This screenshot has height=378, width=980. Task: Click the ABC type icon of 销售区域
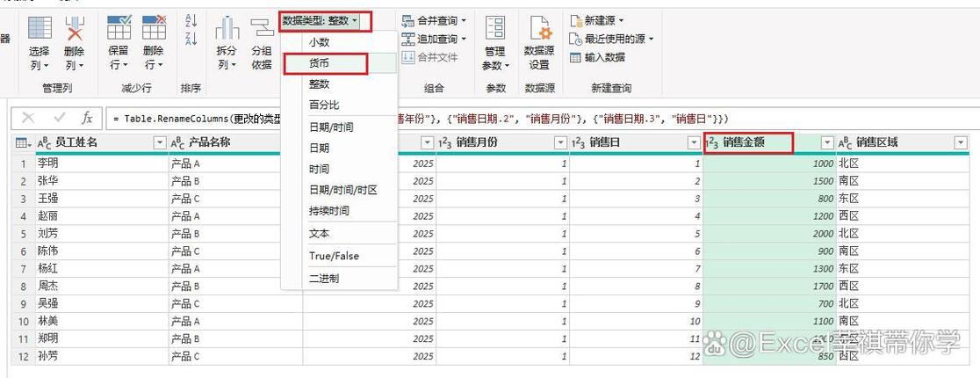point(847,143)
